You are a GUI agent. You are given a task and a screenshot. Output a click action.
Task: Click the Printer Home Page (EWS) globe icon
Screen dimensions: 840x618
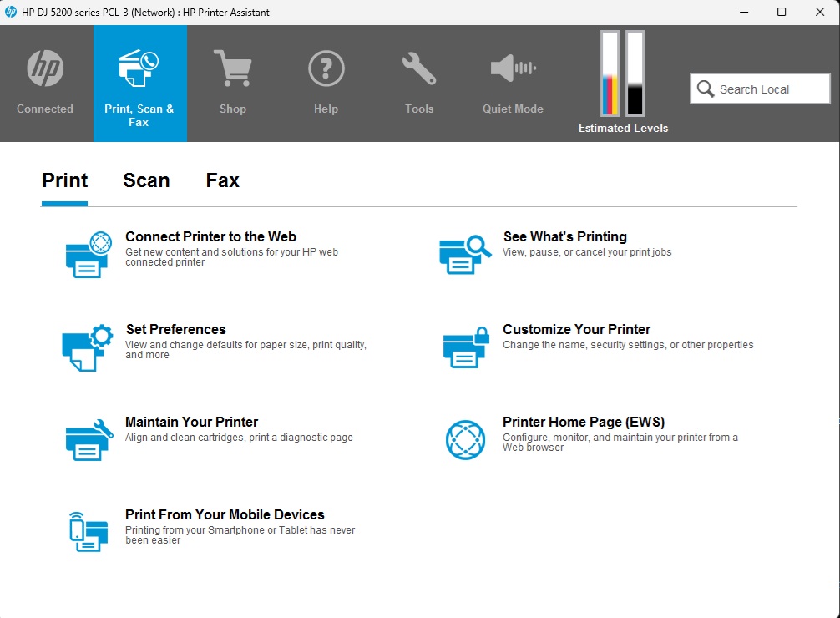pyautogui.click(x=465, y=439)
